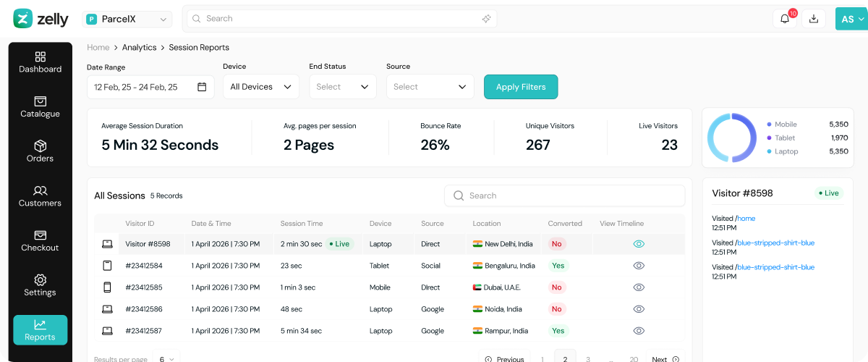Jump to pagination page 20
The width and height of the screenshot is (868, 362).
coord(634,359)
